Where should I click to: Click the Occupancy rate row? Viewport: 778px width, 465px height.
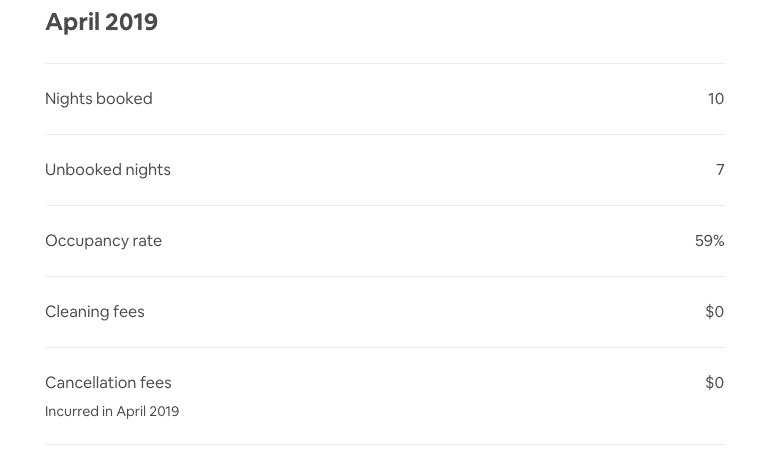click(385, 241)
